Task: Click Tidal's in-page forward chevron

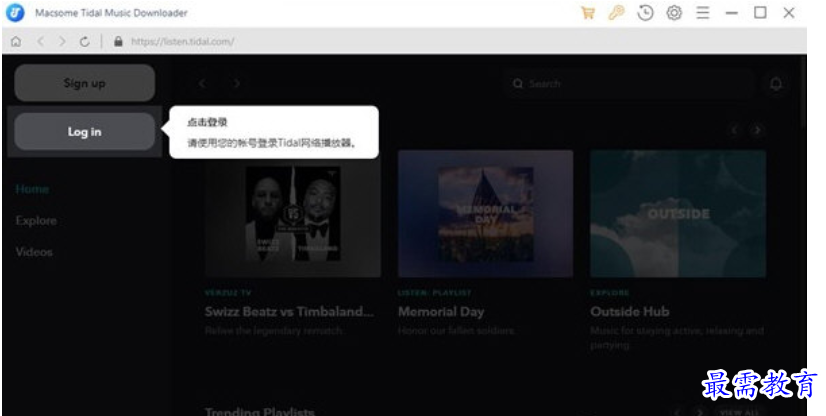Action: pos(236,83)
